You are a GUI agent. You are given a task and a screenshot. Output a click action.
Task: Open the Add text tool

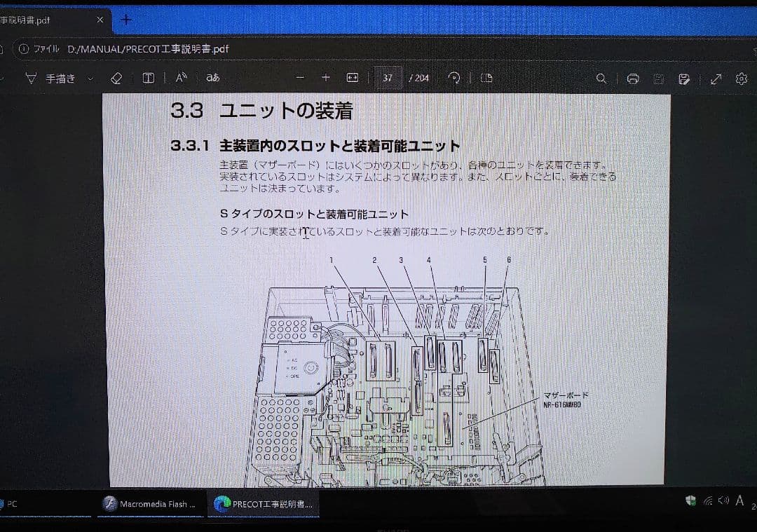point(148,78)
